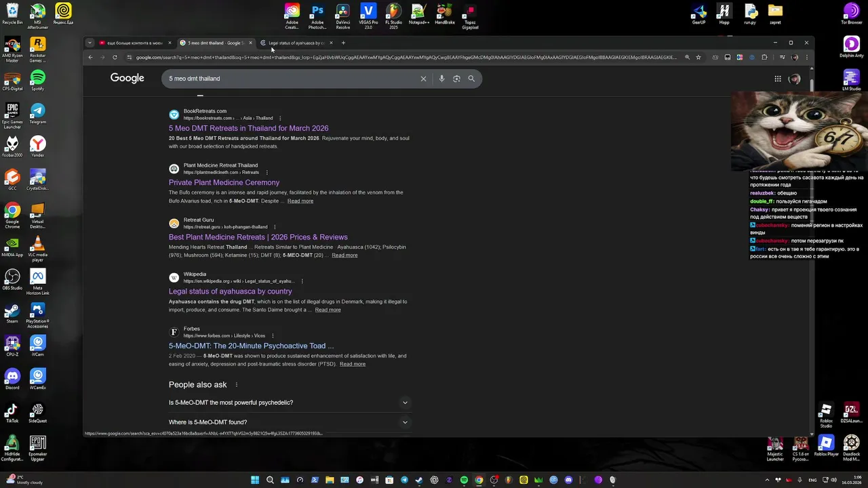Go back in Chrome browser

coord(90,58)
